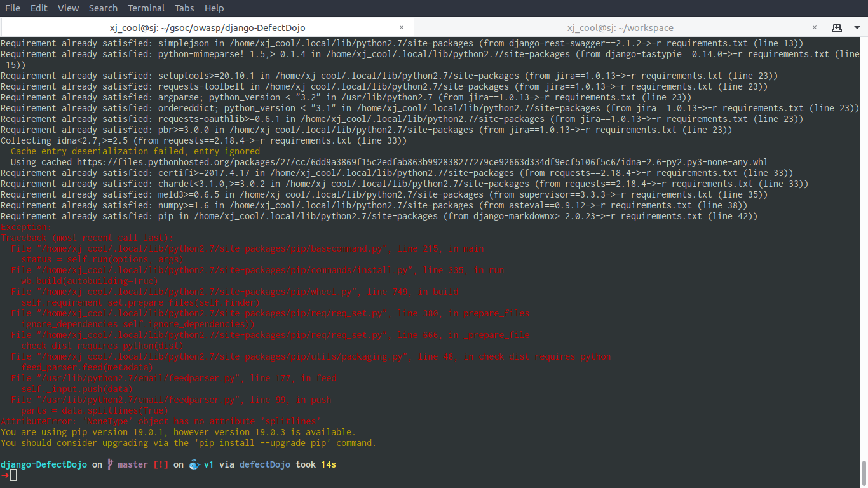Open the Search menu
The width and height of the screenshot is (868, 488).
(x=102, y=8)
